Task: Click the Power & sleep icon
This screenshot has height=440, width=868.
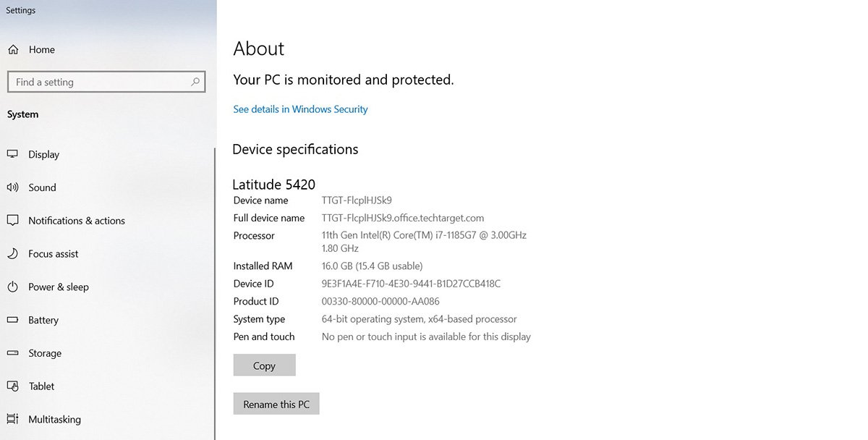Action: point(12,287)
